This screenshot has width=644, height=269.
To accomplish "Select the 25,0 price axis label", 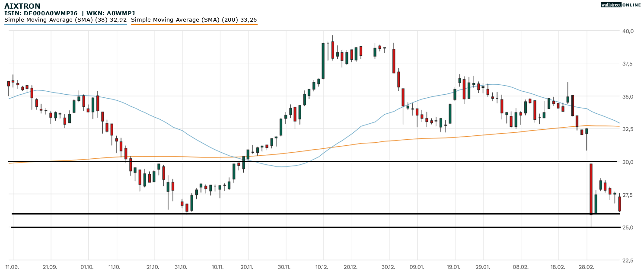I will (628, 227).
